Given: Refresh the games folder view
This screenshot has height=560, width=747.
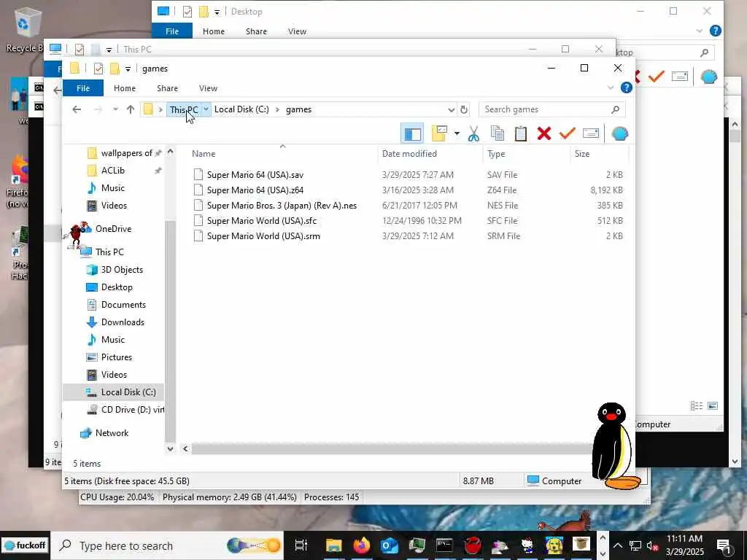Looking at the screenshot, I should point(464,110).
